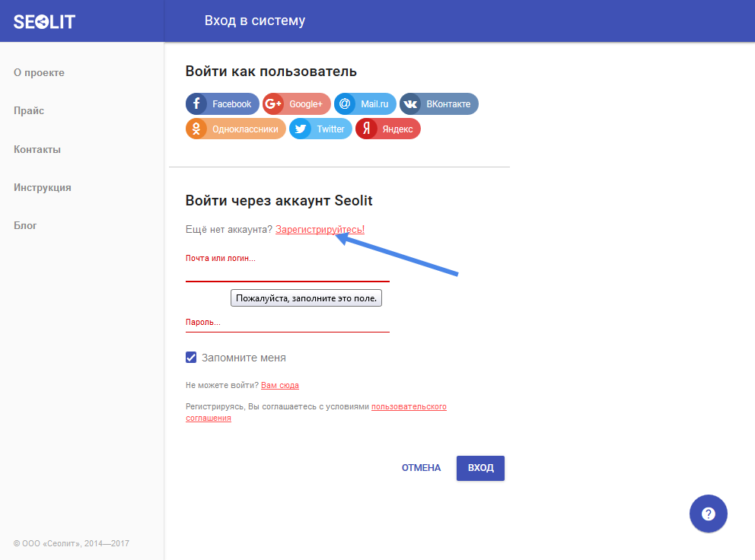Select the Одноклассники login icon

click(197, 129)
